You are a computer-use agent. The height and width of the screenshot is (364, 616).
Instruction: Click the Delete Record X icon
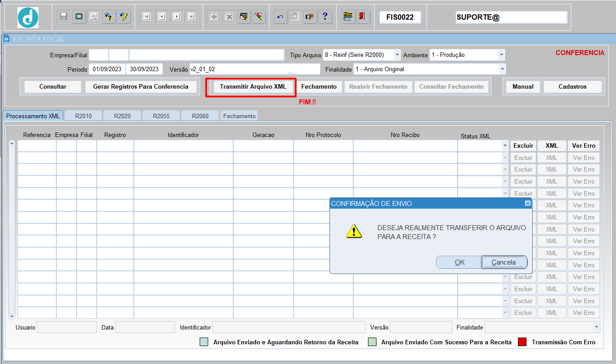click(229, 17)
